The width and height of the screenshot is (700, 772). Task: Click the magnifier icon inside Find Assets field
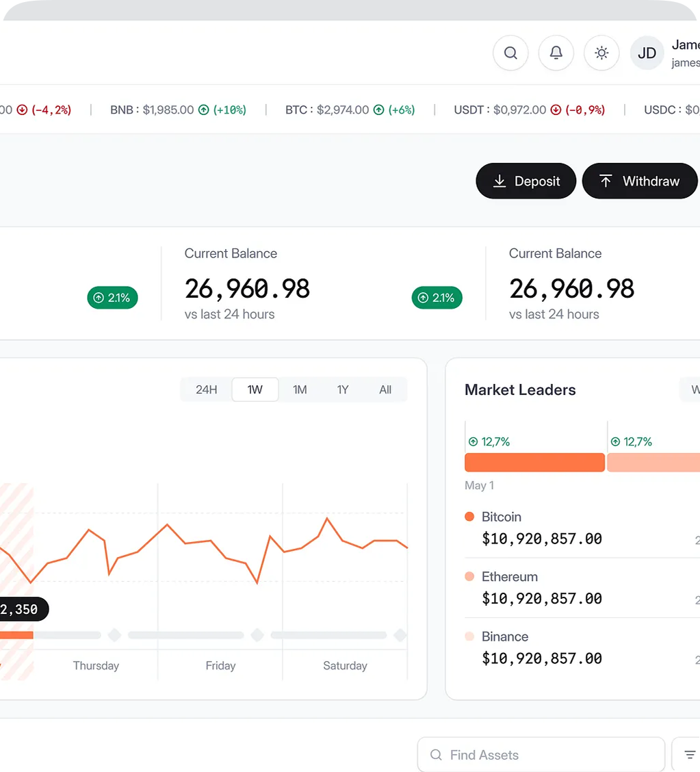click(436, 754)
